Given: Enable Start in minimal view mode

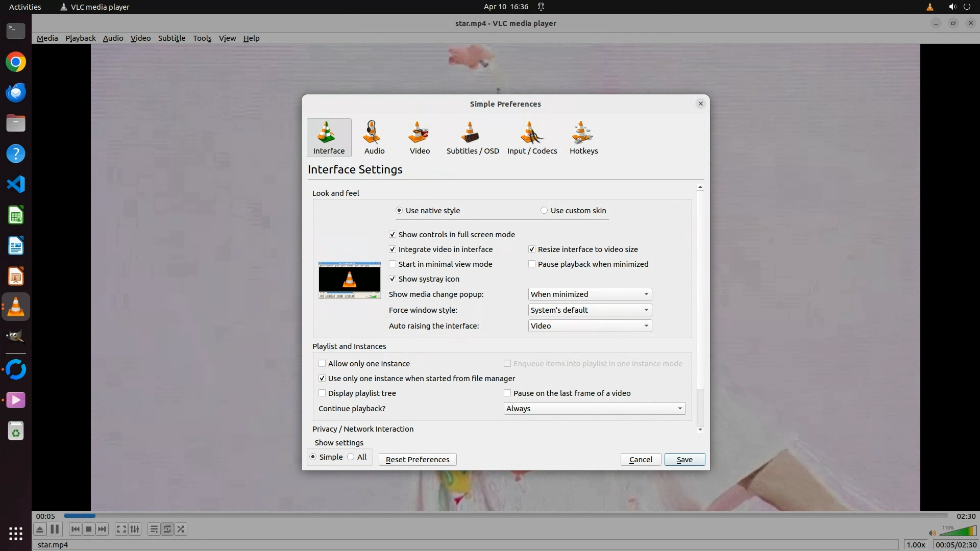Looking at the screenshot, I should coord(393,264).
